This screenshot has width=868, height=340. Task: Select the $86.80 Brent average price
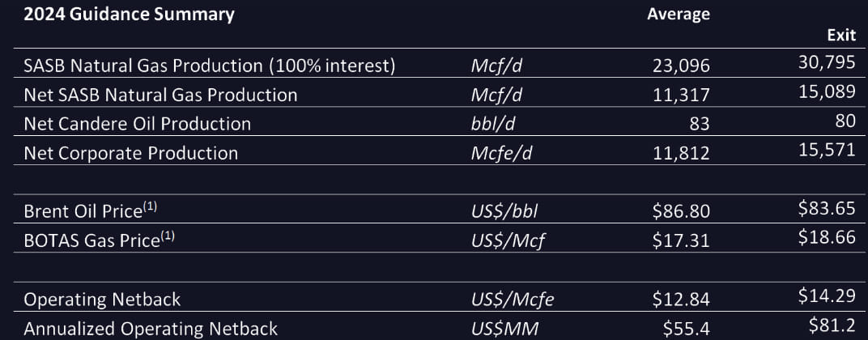681,212
